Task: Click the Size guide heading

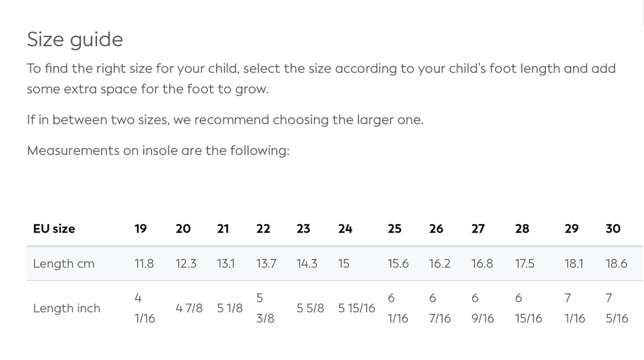Action: click(75, 40)
